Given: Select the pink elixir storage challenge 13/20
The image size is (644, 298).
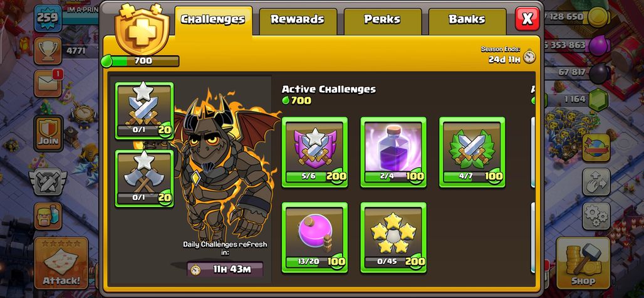Looking at the screenshot, I should pyautogui.click(x=314, y=238).
